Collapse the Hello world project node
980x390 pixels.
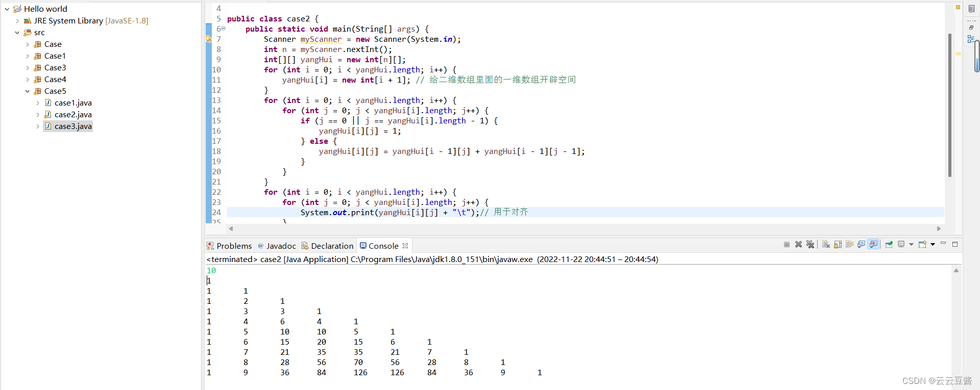coord(7,9)
